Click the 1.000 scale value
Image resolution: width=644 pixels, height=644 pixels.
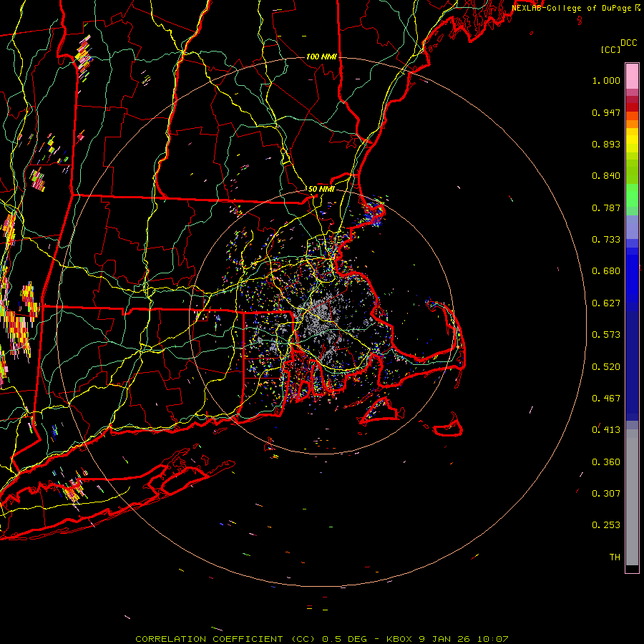(x=606, y=80)
